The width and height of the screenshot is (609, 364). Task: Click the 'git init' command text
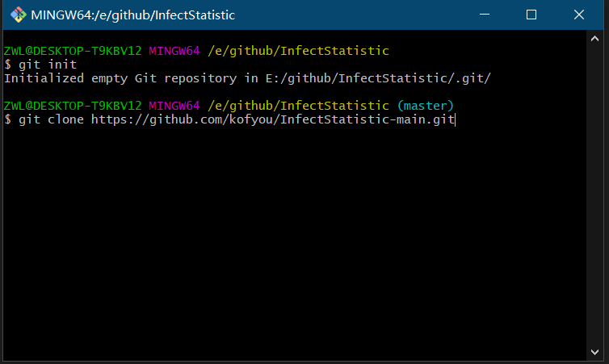[48, 65]
